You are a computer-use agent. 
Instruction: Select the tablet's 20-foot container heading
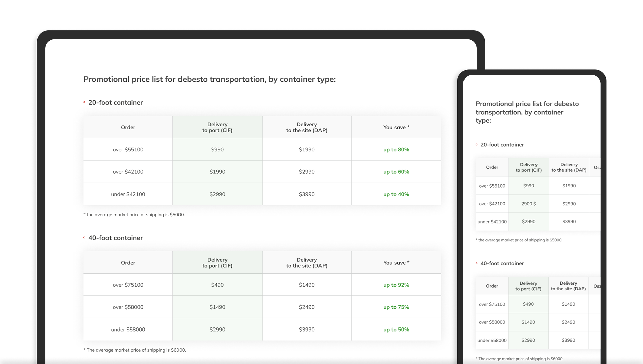[x=116, y=103]
